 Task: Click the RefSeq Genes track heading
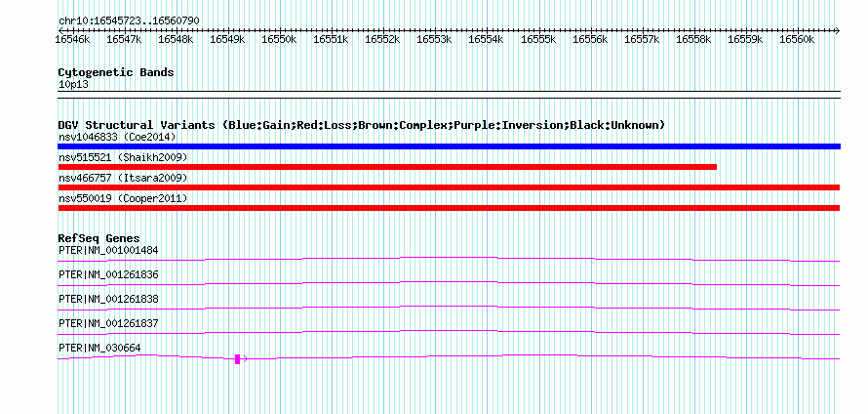pos(99,238)
